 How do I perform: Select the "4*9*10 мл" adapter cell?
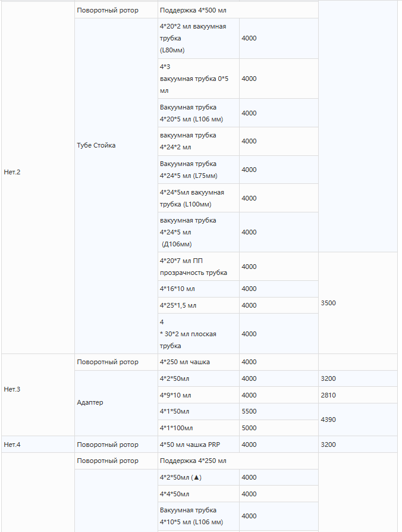176,395
